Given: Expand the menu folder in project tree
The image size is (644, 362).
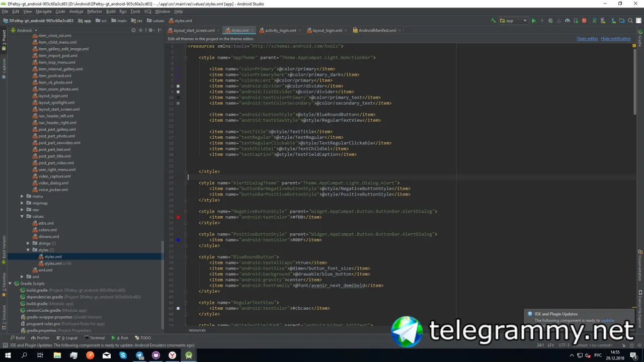Looking at the screenshot, I should click(x=22, y=197).
